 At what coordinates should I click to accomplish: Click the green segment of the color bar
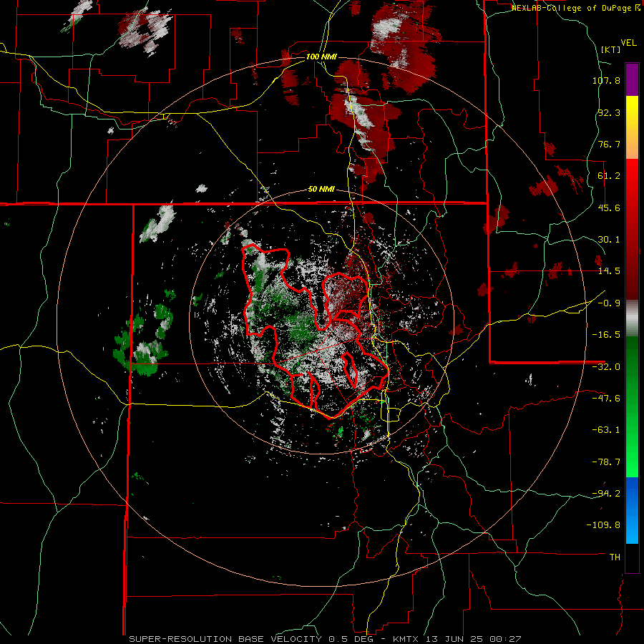pos(632,406)
